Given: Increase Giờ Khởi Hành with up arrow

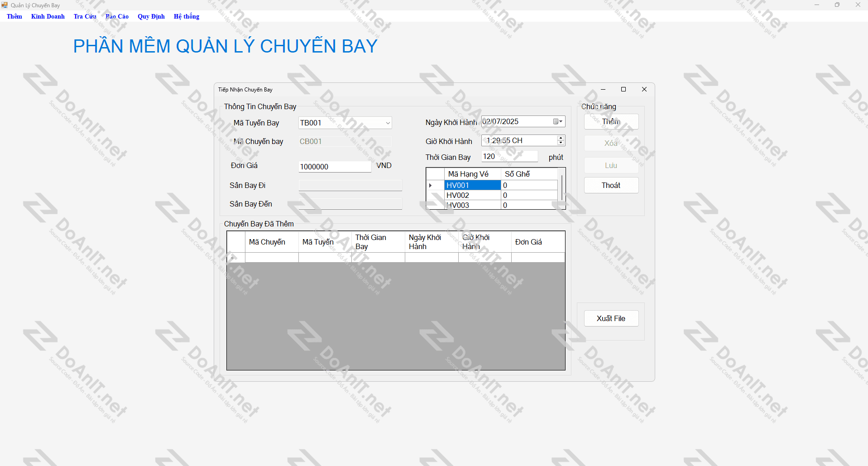Looking at the screenshot, I should click(x=561, y=138).
